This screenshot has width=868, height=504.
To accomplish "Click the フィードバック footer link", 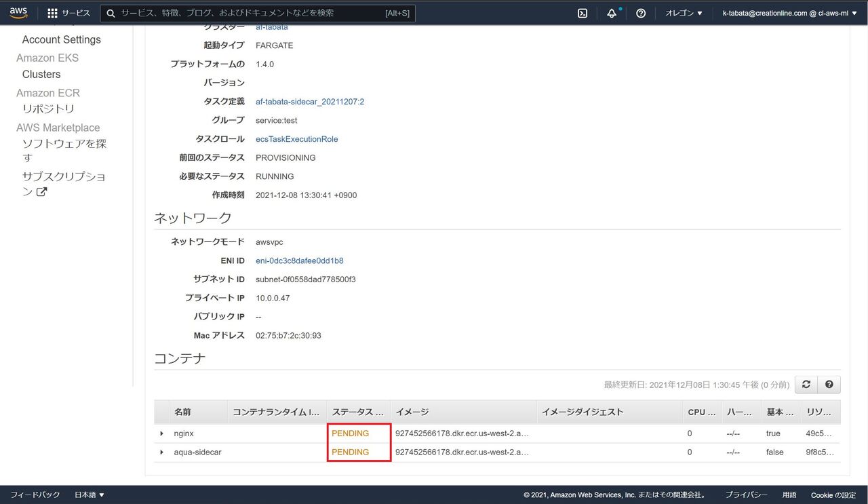I will (x=35, y=495).
